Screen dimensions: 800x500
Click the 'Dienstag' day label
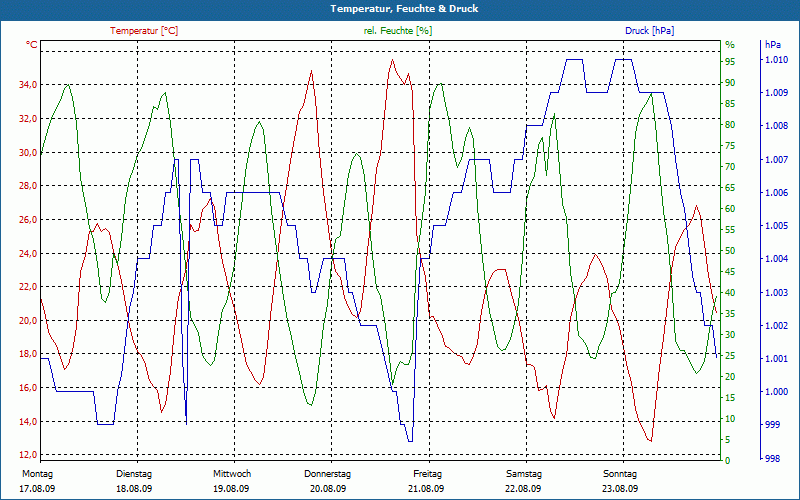click(x=134, y=474)
